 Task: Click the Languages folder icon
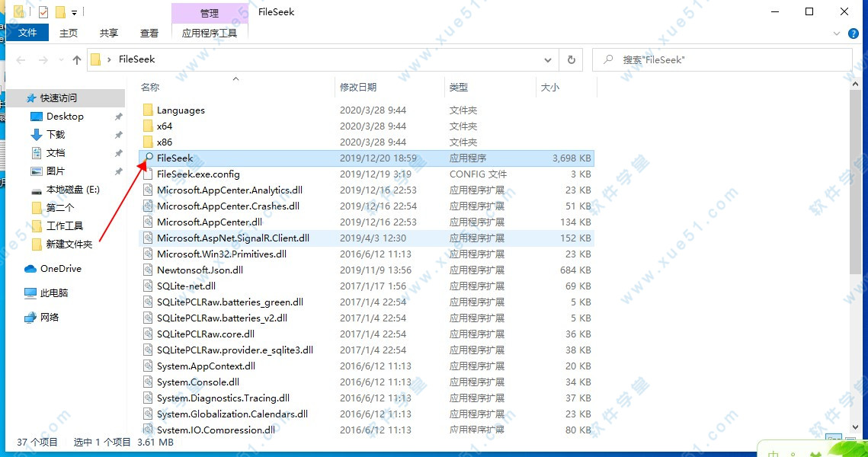click(x=149, y=110)
